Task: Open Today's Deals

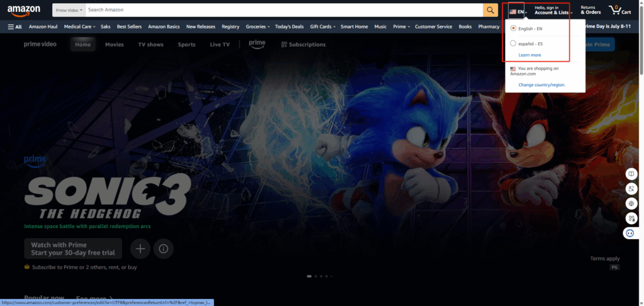Action: coord(289,26)
